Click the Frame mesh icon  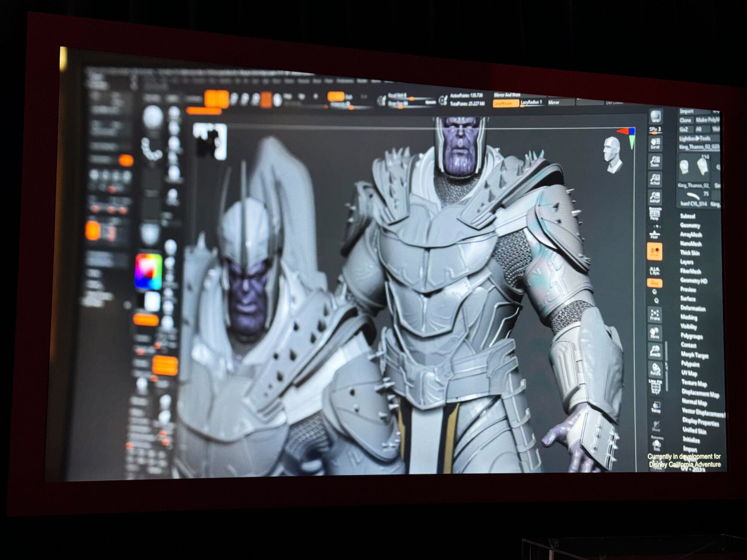(655, 314)
